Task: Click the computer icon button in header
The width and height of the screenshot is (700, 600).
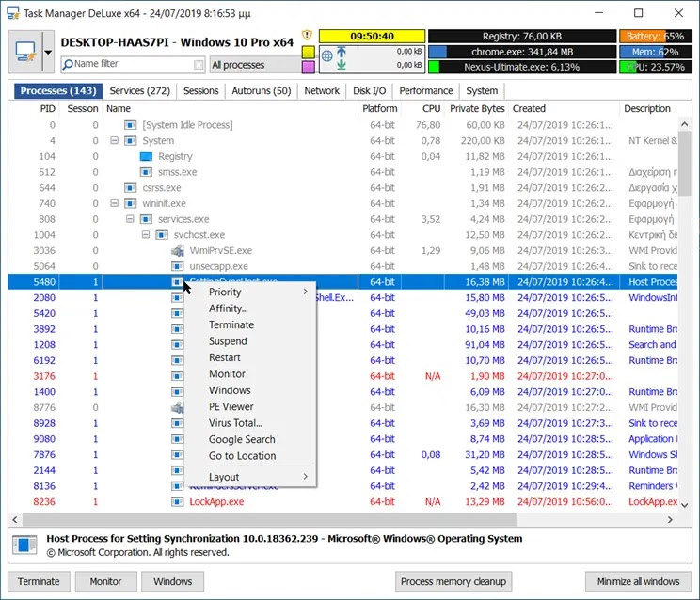Action: 25,52
